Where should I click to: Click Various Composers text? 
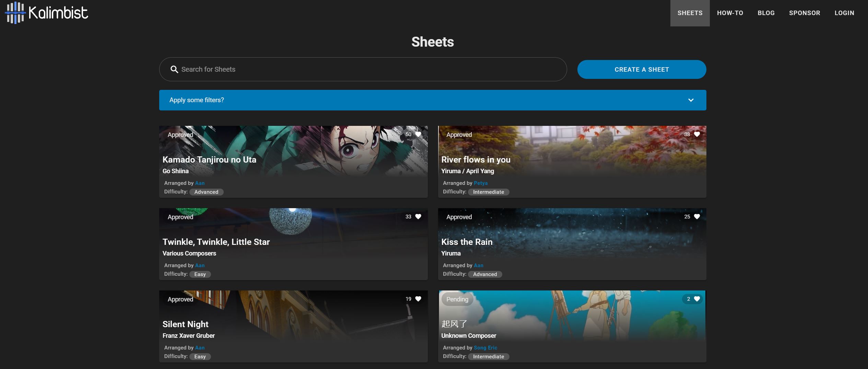tap(189, 253)
